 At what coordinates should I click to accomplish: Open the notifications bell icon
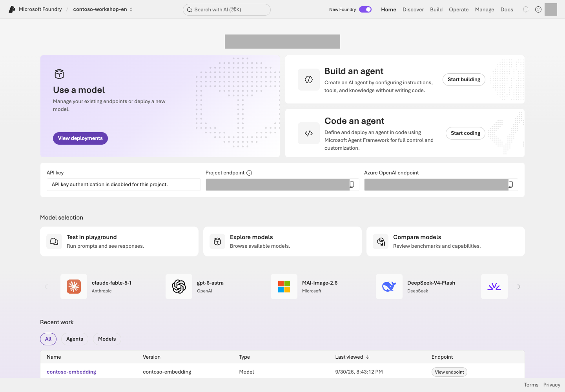point(526,9)
